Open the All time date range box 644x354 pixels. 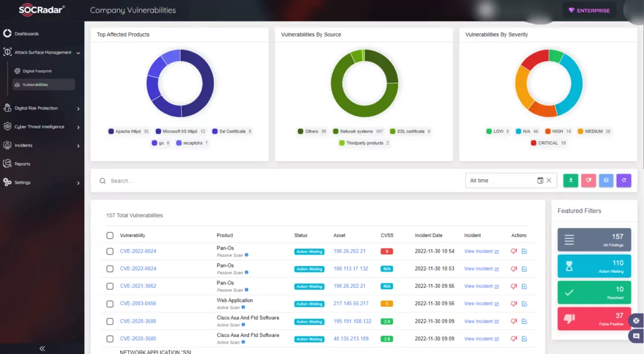click(x=511, y=180)
